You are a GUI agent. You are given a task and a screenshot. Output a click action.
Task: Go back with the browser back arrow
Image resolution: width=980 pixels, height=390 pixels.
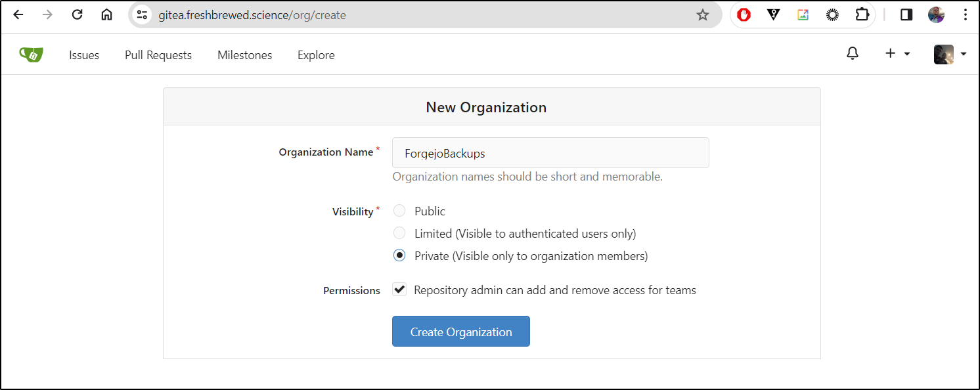18,14
